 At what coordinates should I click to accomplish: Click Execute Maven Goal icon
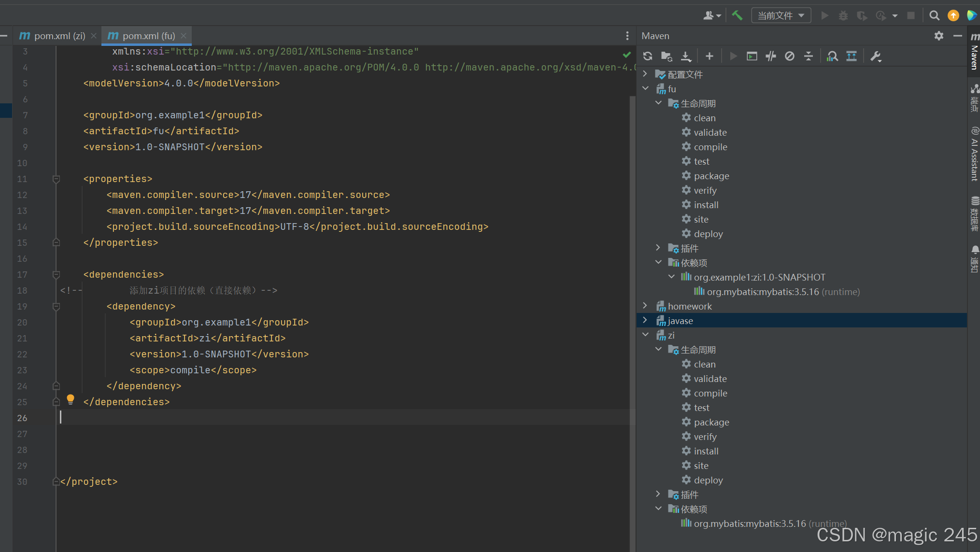[x=752, y=56]
